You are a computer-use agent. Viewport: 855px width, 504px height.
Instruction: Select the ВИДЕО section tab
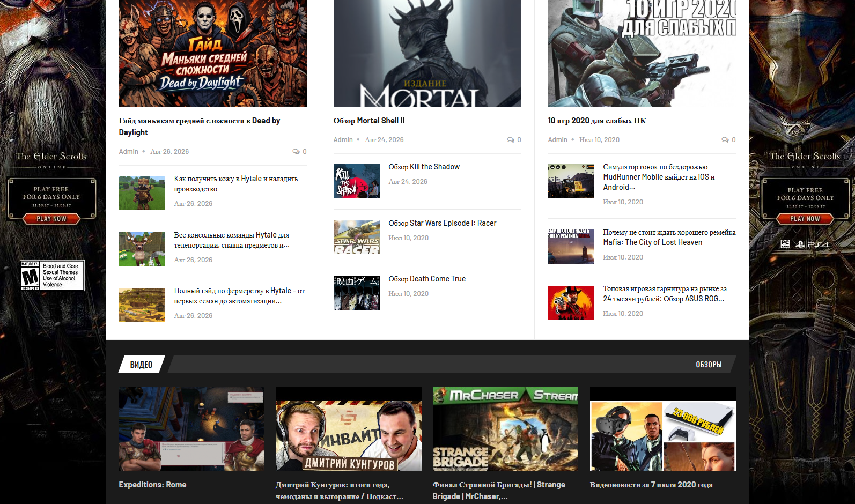point(142,365)
